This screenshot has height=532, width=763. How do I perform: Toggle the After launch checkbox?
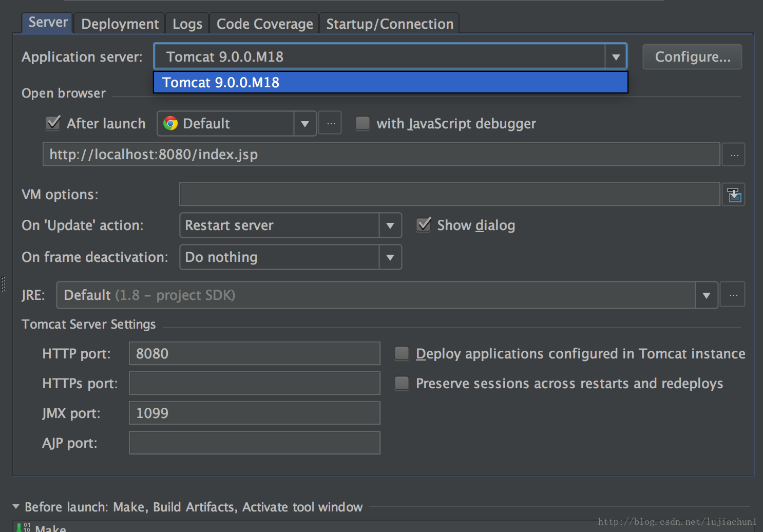click(x=53, y=123)
